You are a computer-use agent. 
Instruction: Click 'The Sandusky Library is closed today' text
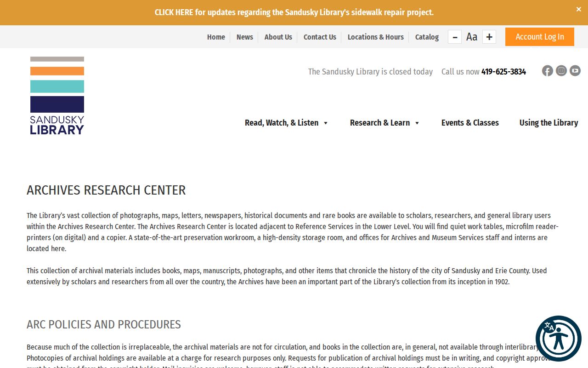(x=370, y=72)
